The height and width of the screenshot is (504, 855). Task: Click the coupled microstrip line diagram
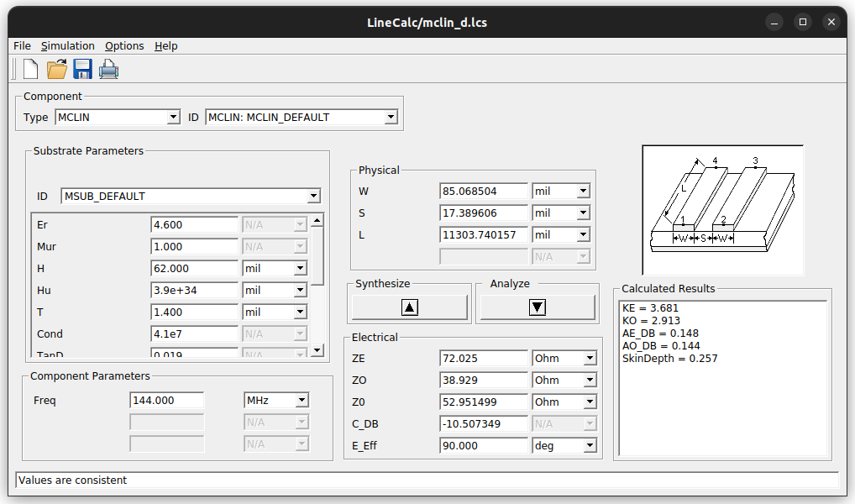click(x=722, y=210)
